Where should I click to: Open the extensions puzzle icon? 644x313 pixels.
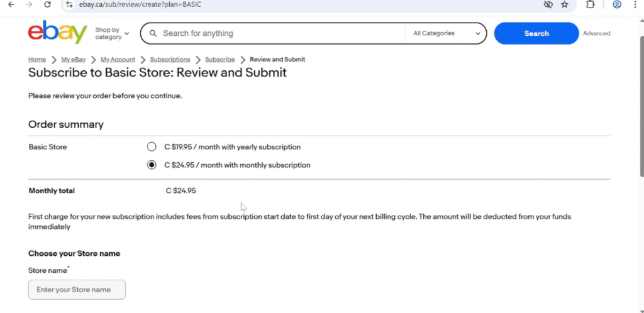point(590,4)
